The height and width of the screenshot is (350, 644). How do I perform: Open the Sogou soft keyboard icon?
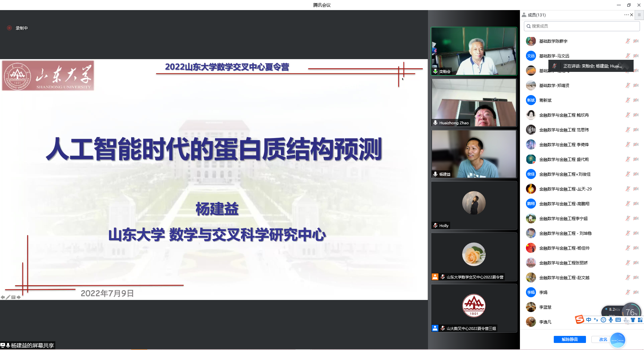click(618, 320)
